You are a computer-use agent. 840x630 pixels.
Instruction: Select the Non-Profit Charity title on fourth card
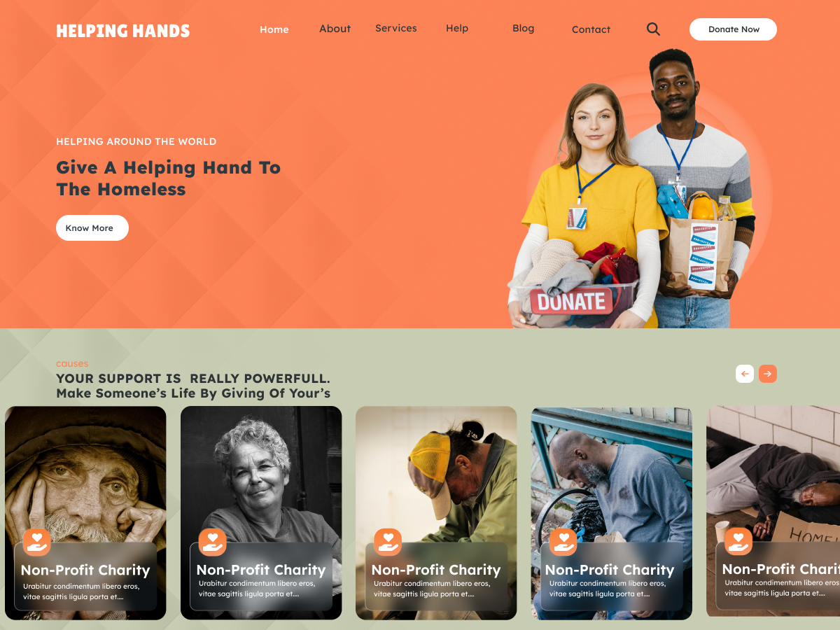point(610,570)
